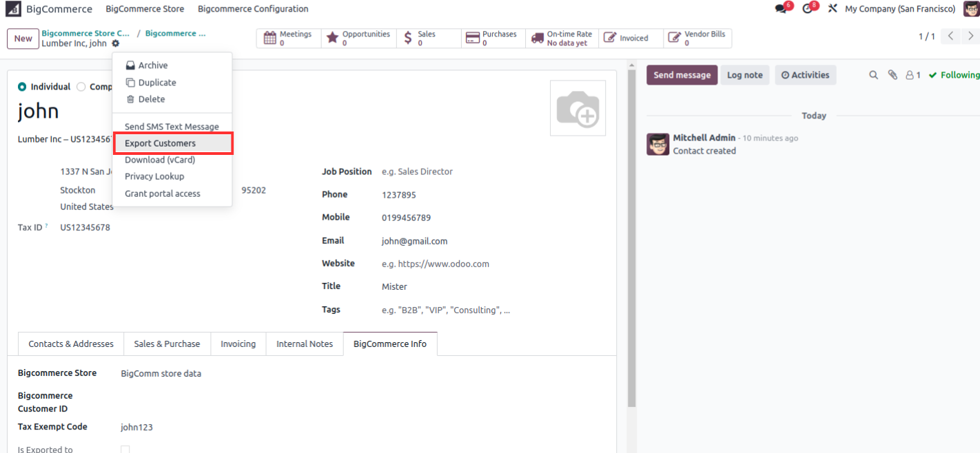Open the Sales dollar stat button
The image size is (980, 453).
tap(429, 39)
